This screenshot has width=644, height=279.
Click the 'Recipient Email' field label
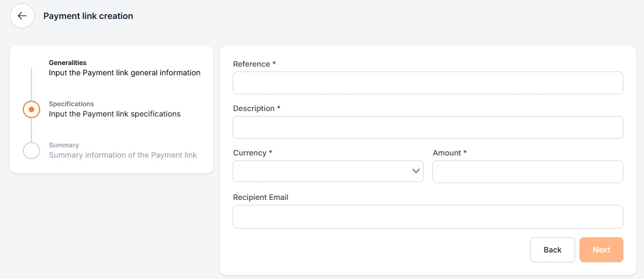tap(260, 197)
